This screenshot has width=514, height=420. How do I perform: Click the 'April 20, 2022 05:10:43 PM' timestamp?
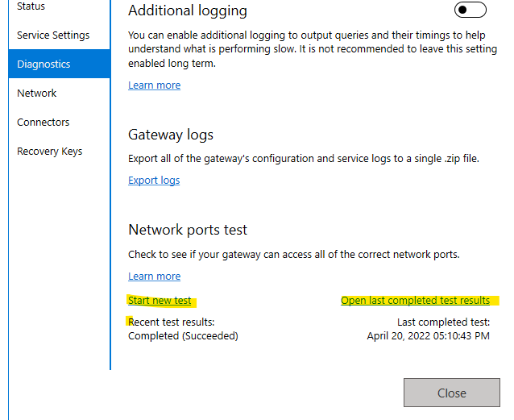click(428, 336)
